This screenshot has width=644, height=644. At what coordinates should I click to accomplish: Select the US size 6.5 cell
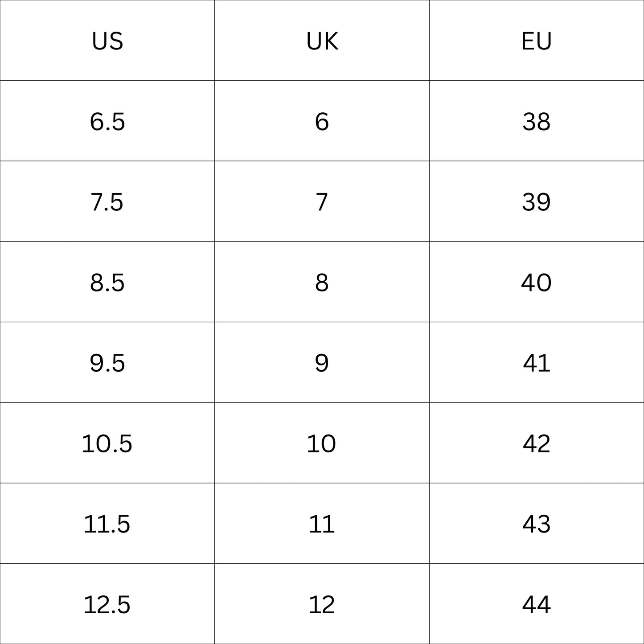click(107, 121)
